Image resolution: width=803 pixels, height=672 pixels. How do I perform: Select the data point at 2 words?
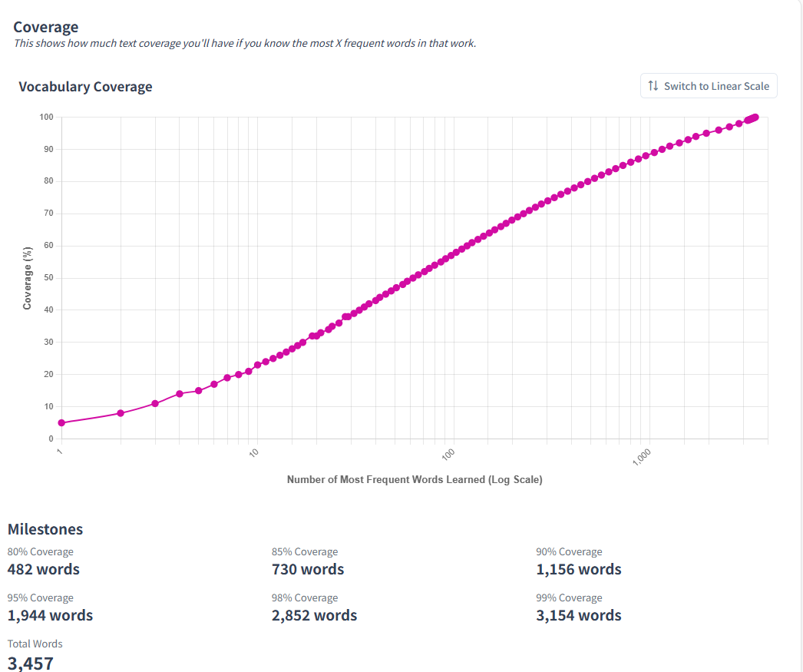[121, 413]
